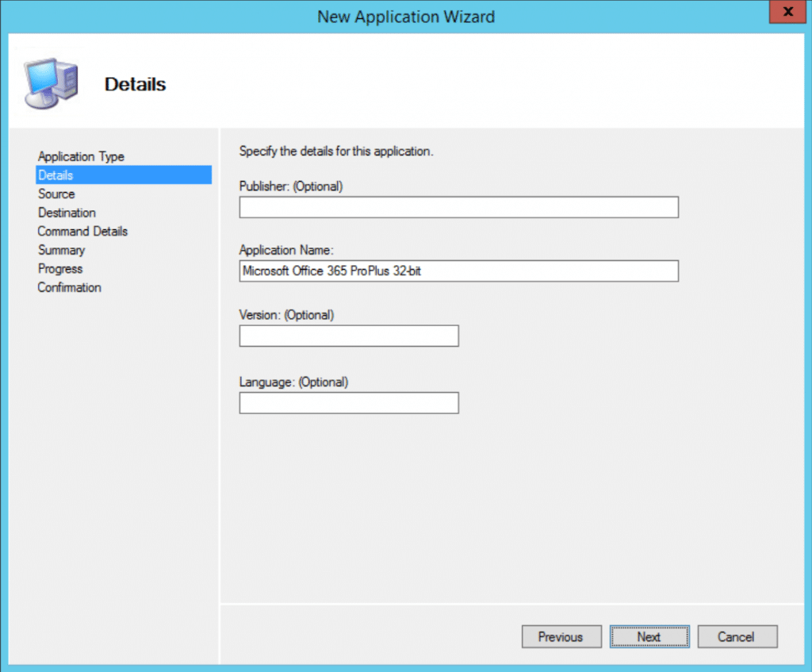Screen dimensions: 812x672
Task: Select the Command Details step
Action: tap(82, 231)
